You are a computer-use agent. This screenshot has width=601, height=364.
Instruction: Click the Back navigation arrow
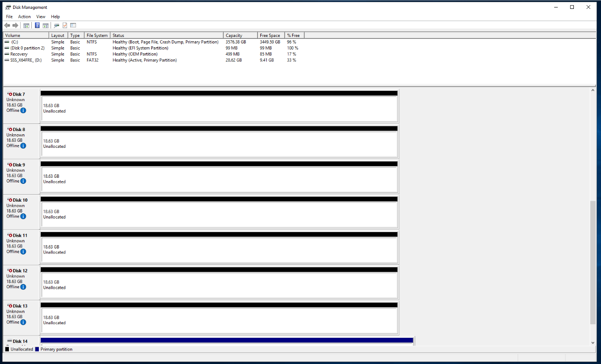[x=7, y=25]
